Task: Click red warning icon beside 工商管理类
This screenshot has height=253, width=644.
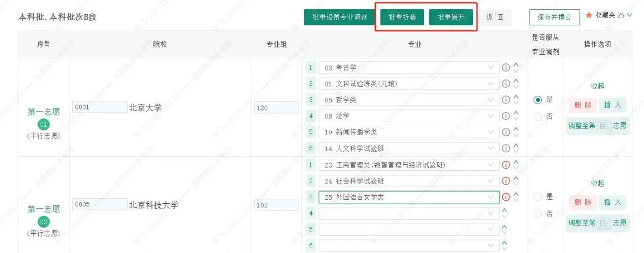Action: click(x=506, y=165)
